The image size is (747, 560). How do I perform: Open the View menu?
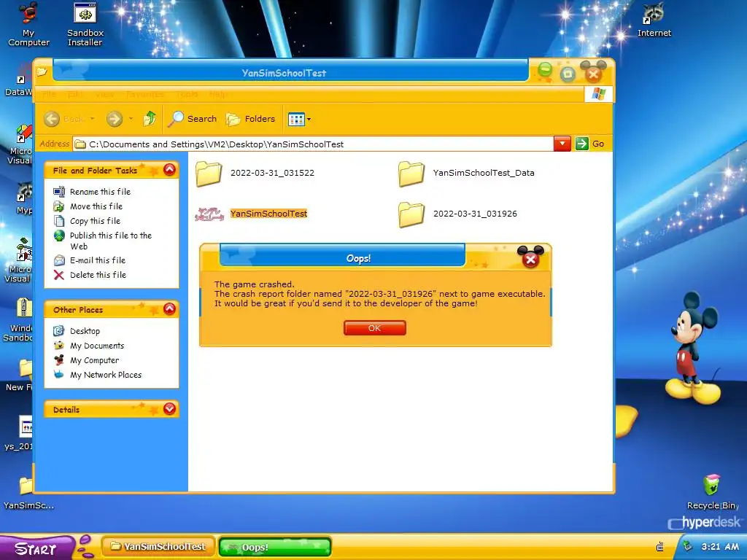pyautogui.click(x=104, y=94)
